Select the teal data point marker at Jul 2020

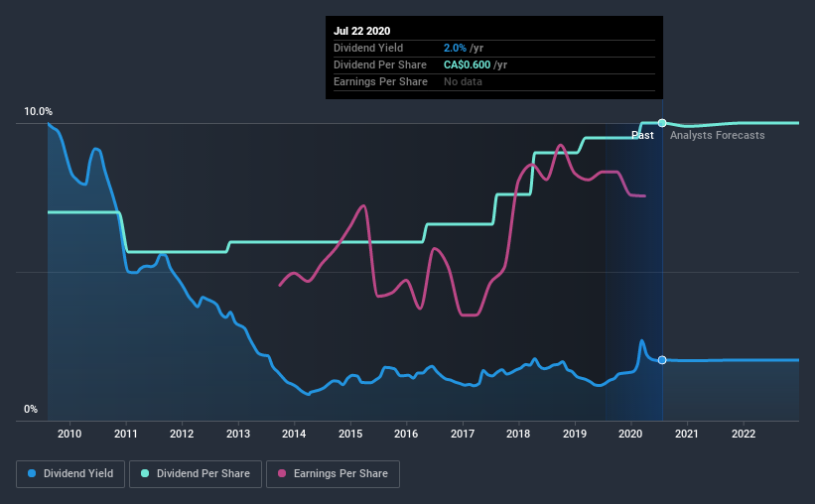pyautogui.click(x=662, y=123)
